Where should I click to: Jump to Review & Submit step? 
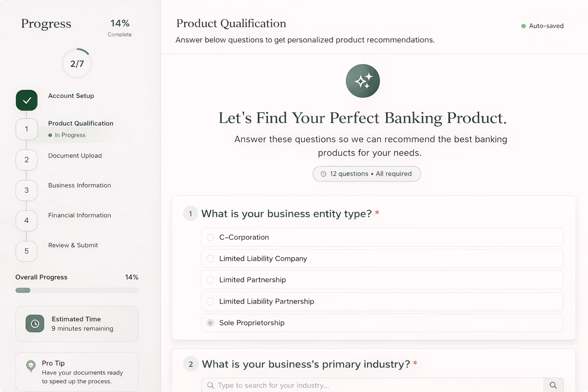73,245
